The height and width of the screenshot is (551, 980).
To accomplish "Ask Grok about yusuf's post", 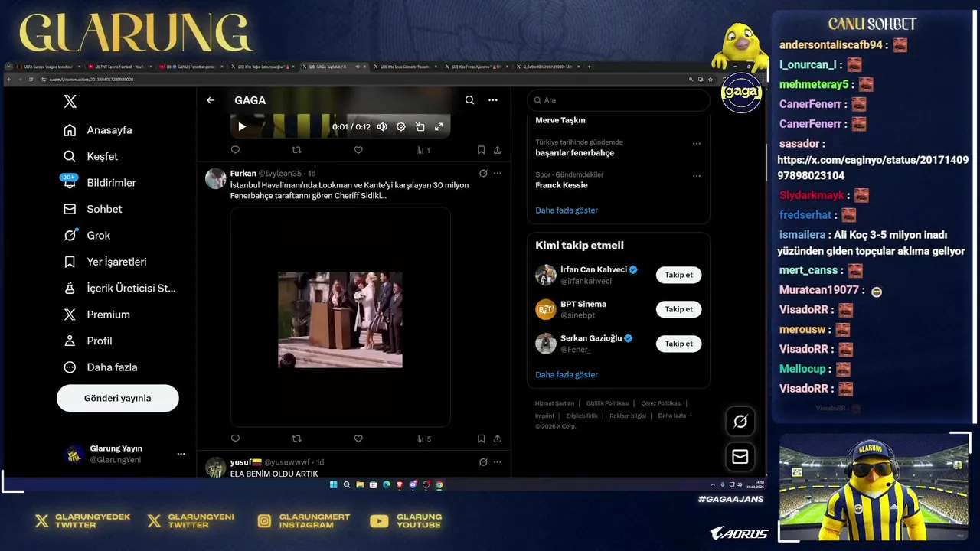I will click(483, 462).
